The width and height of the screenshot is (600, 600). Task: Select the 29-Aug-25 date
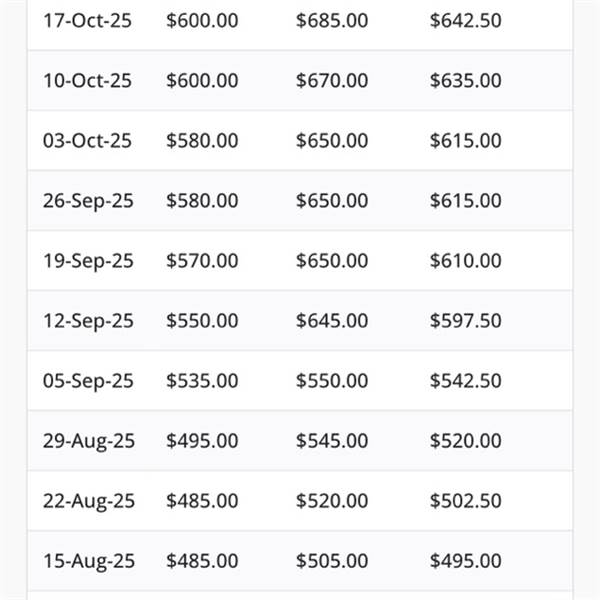click(x=87, y=440)
